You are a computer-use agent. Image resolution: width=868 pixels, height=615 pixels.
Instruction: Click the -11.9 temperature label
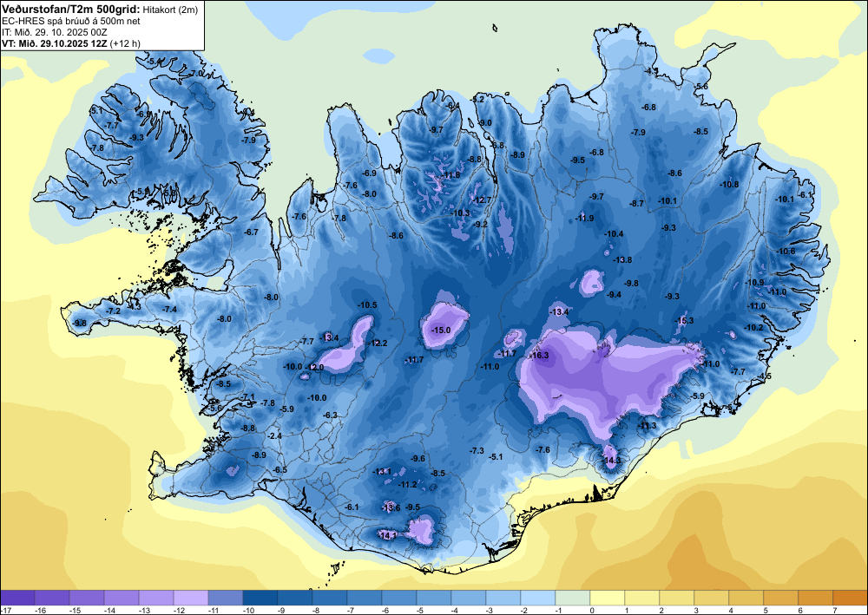[x=584, y=218]
